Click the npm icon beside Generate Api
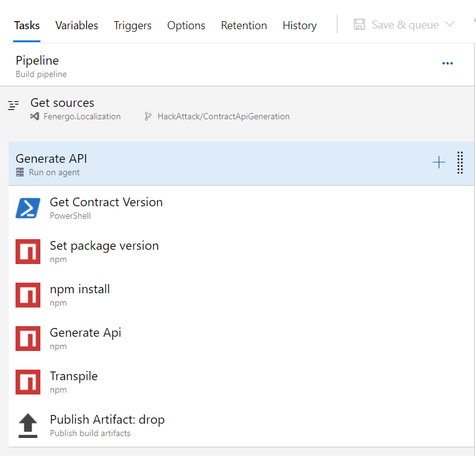 28,339
